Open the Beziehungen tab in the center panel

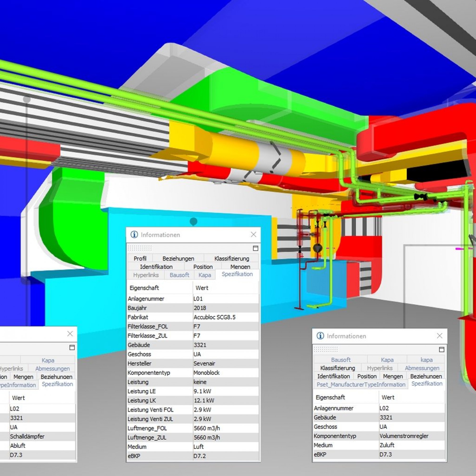(x=178, y=258)
